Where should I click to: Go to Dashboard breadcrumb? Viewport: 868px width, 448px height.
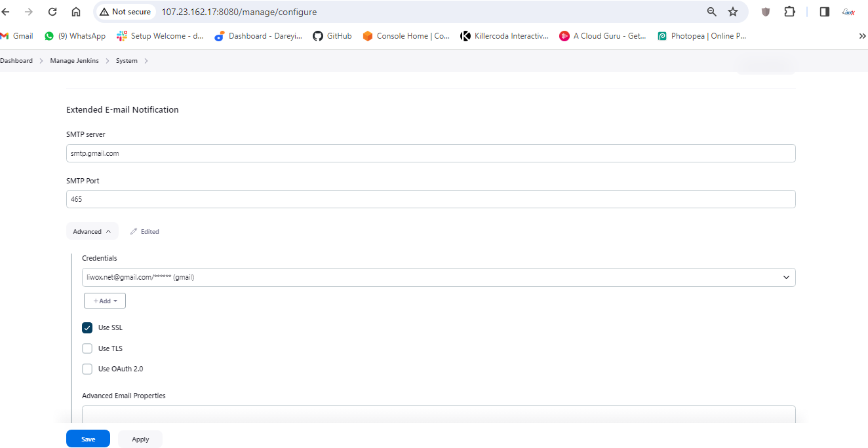tap(16, 61)
